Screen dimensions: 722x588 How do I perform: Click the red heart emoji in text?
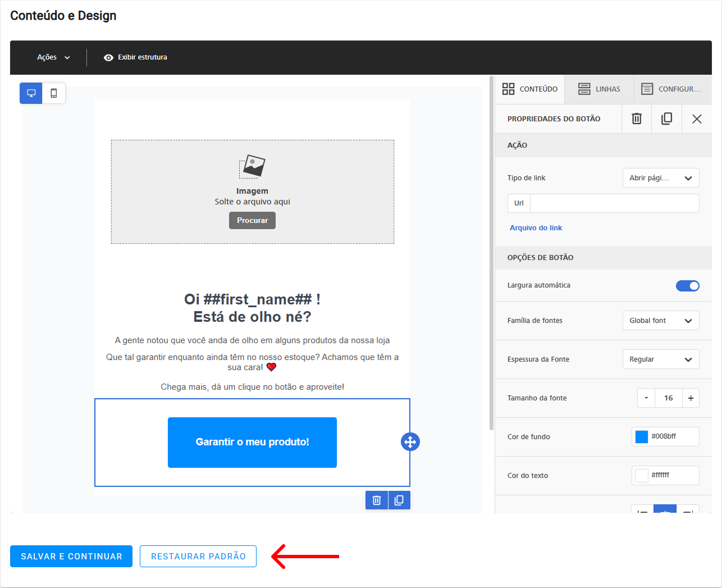(x=272, y=367)
